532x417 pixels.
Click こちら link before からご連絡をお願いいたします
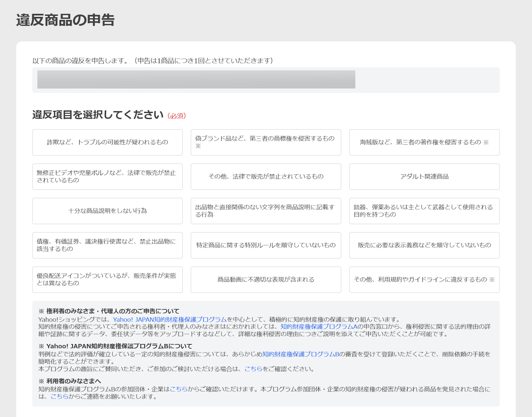[x=59, y=396]
